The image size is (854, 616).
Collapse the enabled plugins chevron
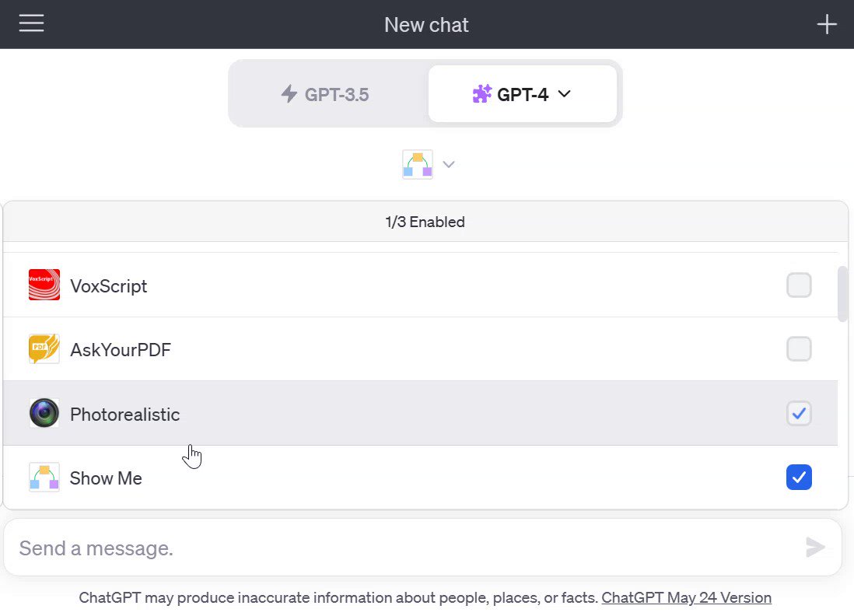point(449,164)
